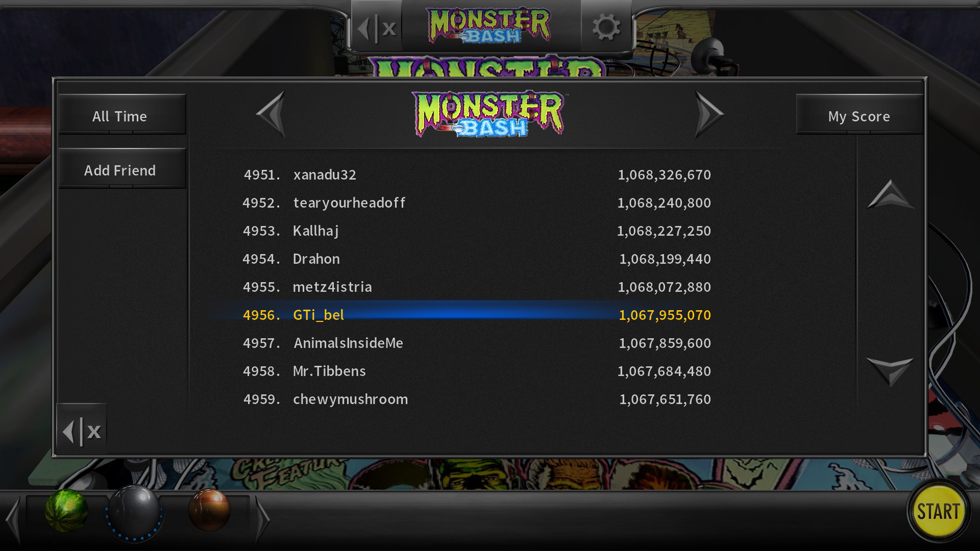The height and width of the screenshot is (551, 980).
Task: Go to next ball skins arrow
Action: coord(262,519)
